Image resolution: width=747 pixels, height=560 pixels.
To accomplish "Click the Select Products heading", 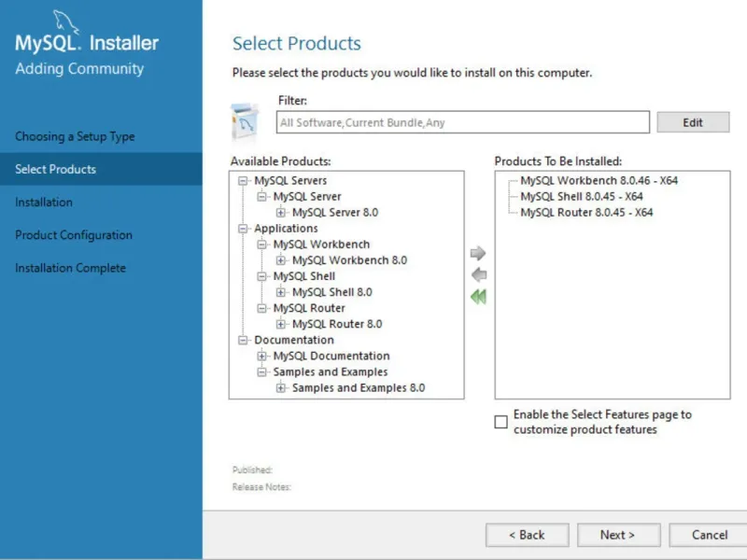I will pos(296,43).
